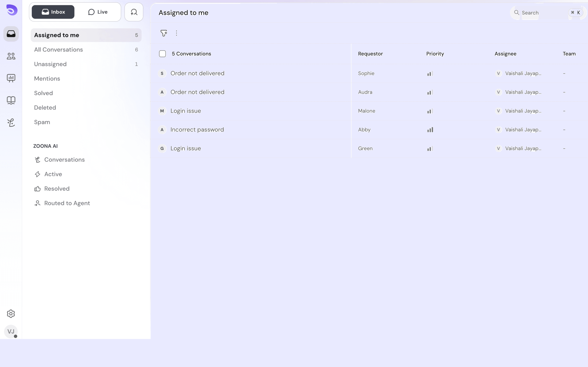Click the G avatar for Green's conversation
The image size is (588, 367).
pos(162,148)
